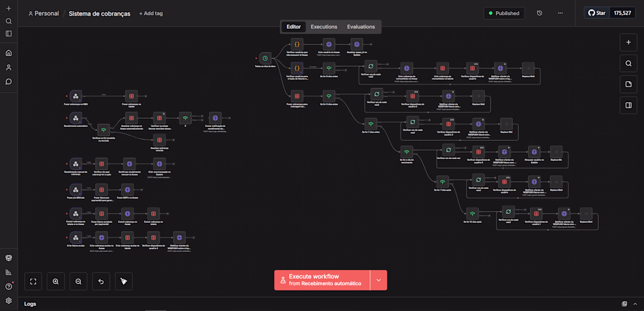The image size is (644, 311).
Task: Click the Published status button
Action: 504,13
